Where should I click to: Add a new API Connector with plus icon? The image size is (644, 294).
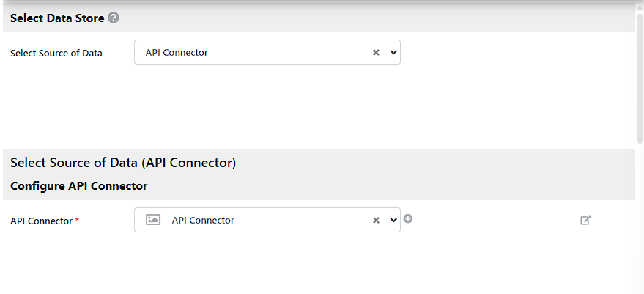408,218
